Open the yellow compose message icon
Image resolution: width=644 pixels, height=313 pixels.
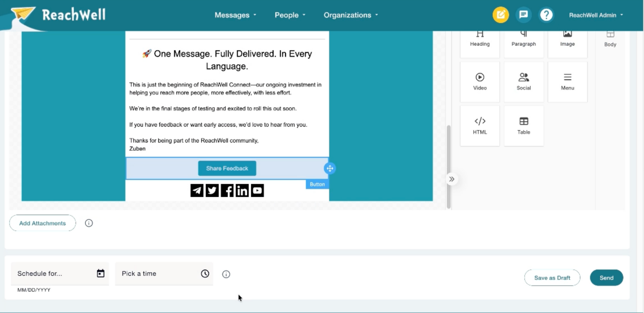pos(500,15)
